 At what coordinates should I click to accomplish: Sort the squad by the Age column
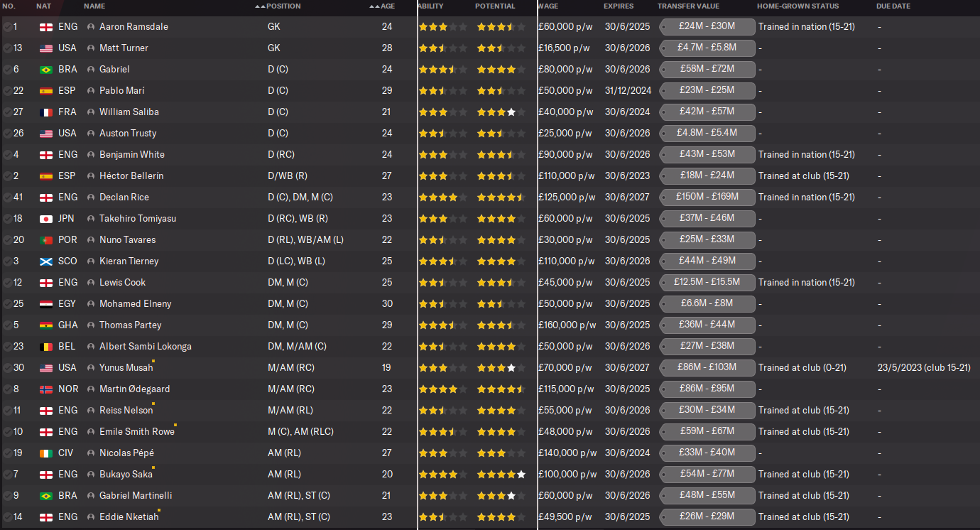point(387,6)
